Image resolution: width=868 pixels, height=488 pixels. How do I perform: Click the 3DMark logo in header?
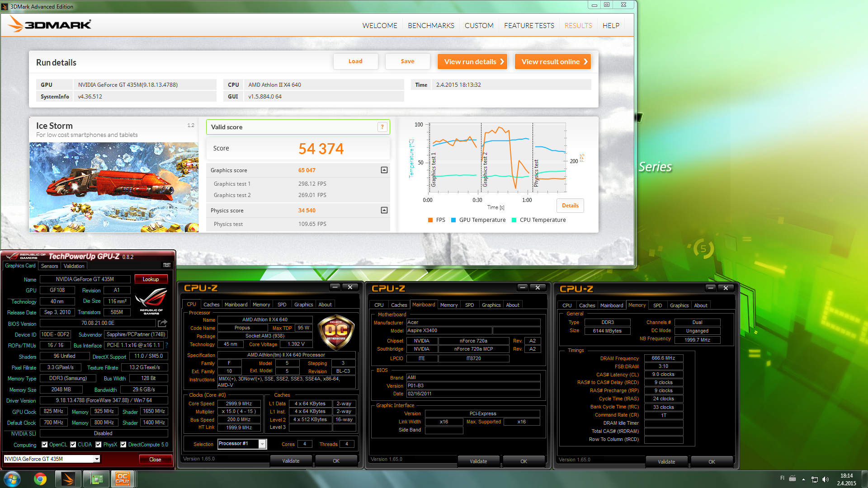pyautogui.click(x=50, y=24)
